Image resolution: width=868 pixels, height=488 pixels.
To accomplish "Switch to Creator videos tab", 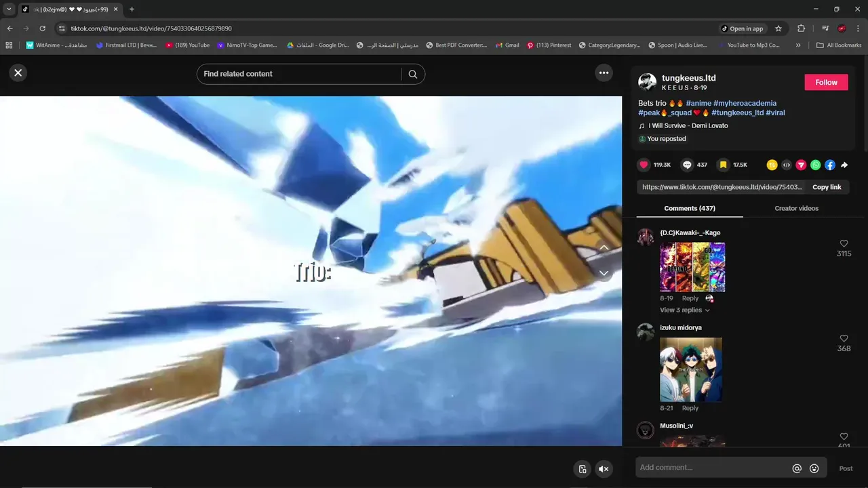I will tap(796, 208).
